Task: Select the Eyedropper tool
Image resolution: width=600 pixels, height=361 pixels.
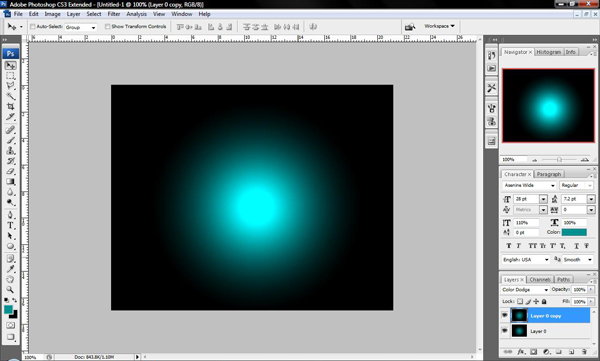Action: coord(10,269)
